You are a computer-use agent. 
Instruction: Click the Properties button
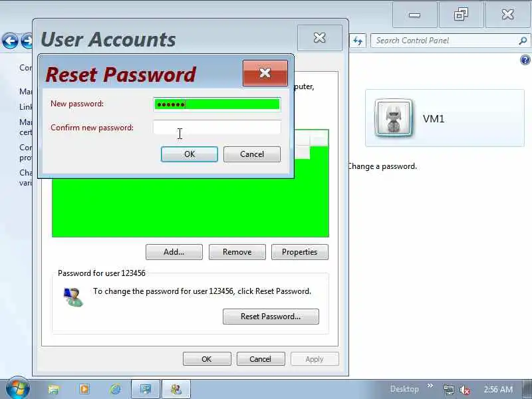(300, 252)
